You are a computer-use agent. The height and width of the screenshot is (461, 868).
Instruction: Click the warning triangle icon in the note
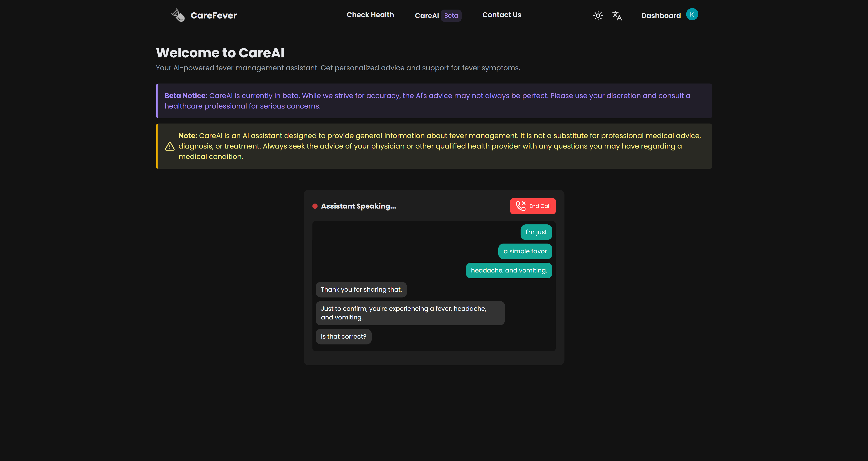[x=170, y=146]
